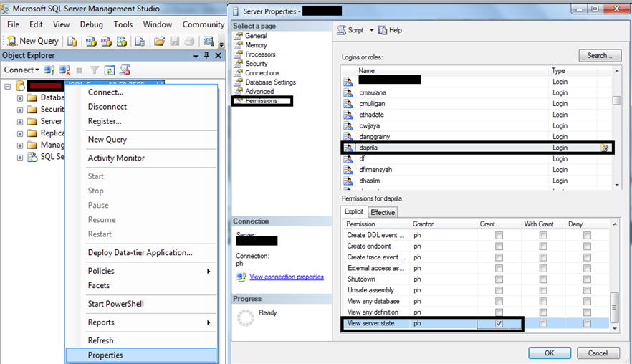Screen dimensions: 632x364
Task: Check Deny for View any definition
Action: pos(587,312)
